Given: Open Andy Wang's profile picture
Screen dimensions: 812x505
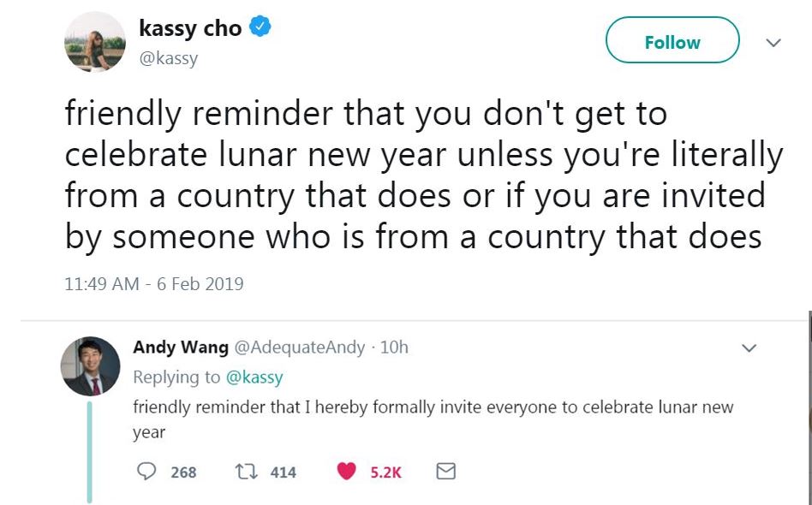Looking at the screenshot, I should click(91, 366).
